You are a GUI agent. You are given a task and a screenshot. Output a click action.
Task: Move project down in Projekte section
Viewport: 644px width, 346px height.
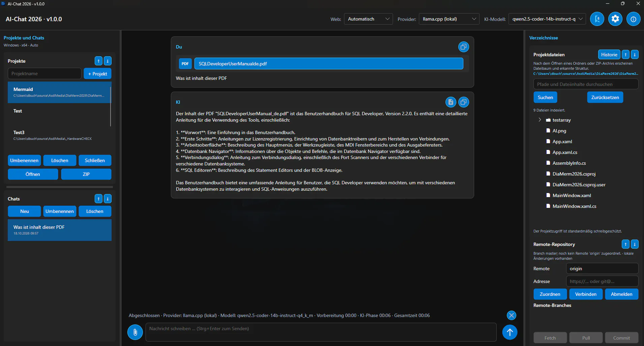[108, 61]
